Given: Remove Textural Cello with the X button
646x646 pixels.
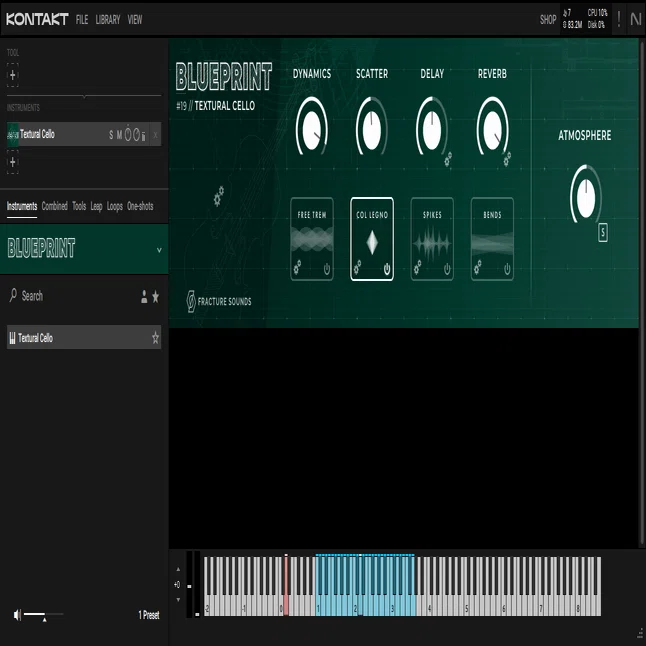Looking at the screenshot, I should [x=155, y=135].
